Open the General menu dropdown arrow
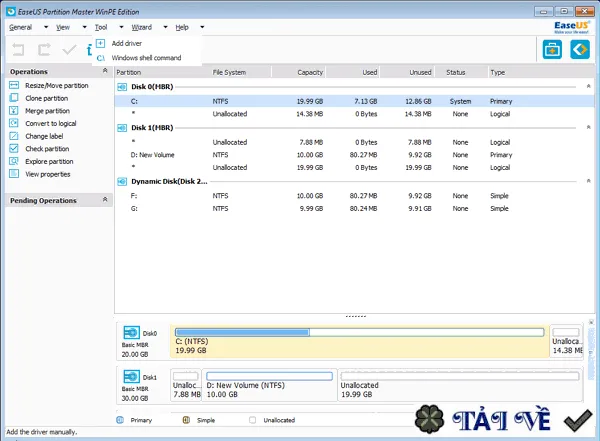Screen dimensions: 600x441 click(x=46, y=27)
